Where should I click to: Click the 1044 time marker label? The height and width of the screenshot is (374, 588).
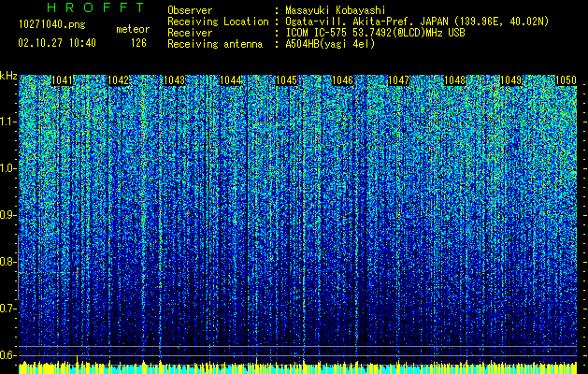(x=231, y=80)
